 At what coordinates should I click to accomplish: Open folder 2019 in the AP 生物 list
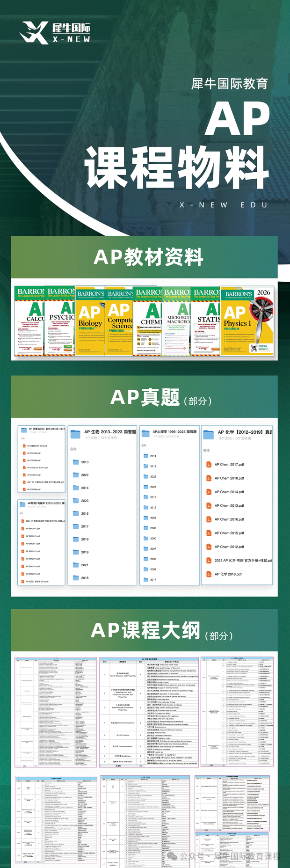(81, 539)
